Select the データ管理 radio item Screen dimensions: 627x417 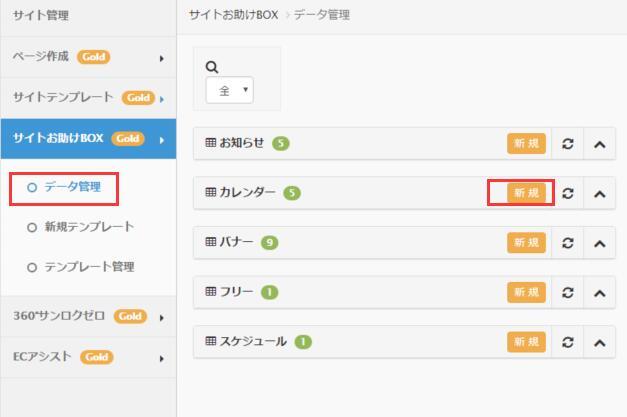tap(64, 187)
